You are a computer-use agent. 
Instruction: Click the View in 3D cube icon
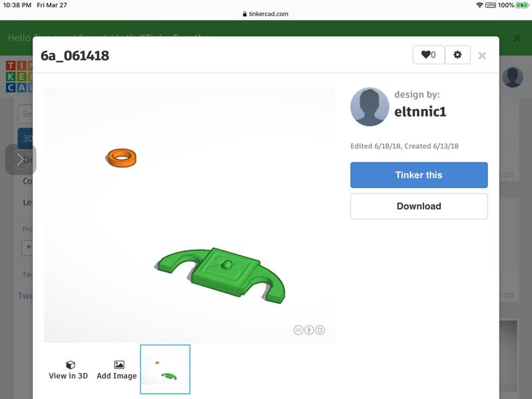[70, 364]
